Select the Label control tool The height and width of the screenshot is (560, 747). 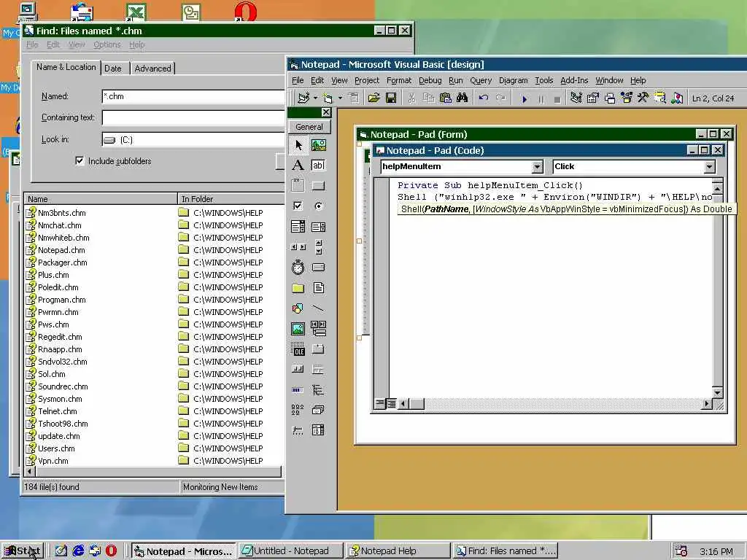tap(298, 166)
